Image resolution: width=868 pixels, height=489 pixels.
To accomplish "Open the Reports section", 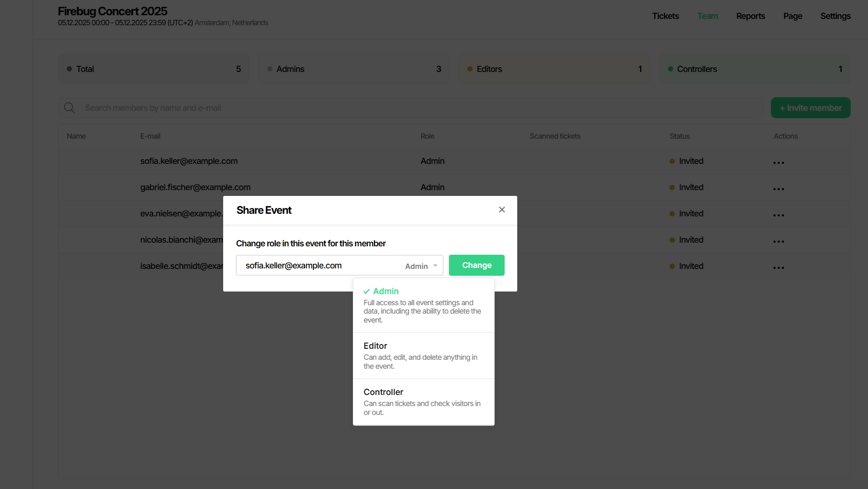I will (750, 16).
